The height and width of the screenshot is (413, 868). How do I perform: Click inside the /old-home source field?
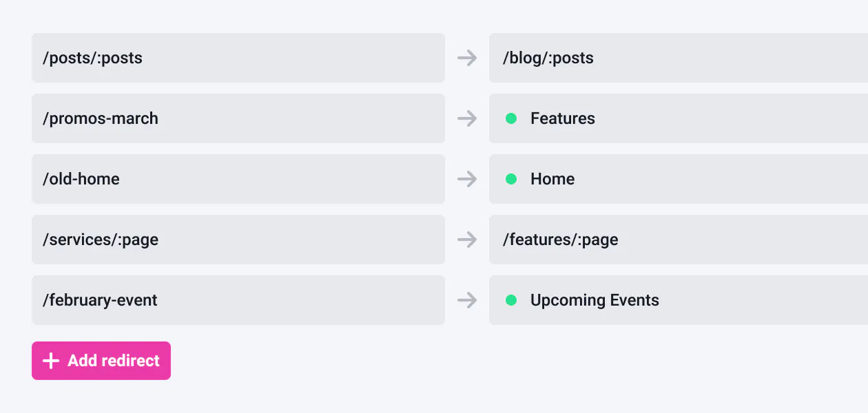coord(238,179)
